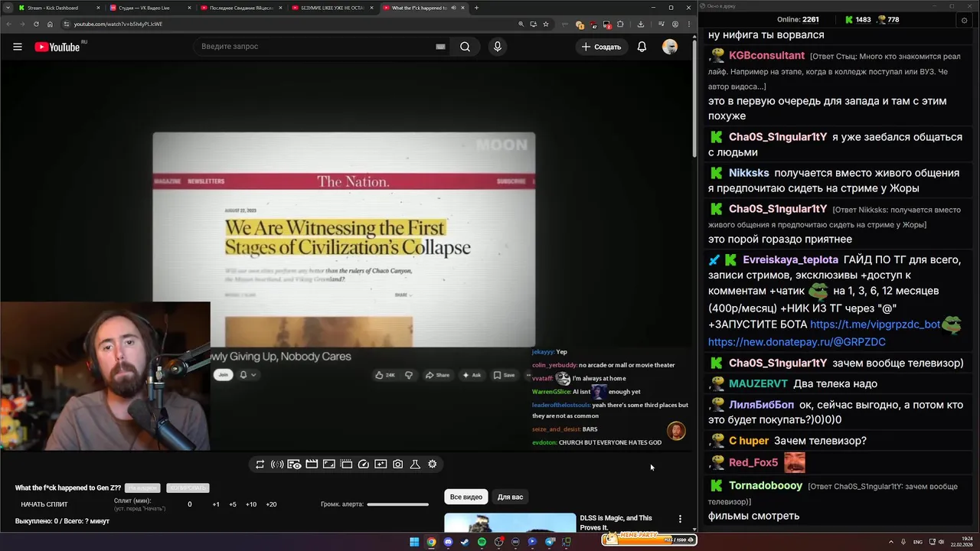This screenshot has width=980, height=551.
Task: Toggle the loop icon in the player extension toolbar
Action: click(260, 464)
